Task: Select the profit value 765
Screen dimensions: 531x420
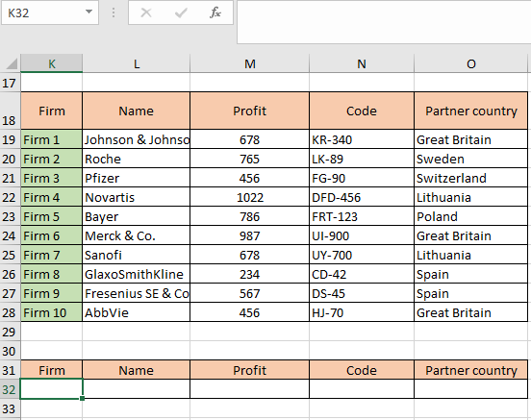Action: point(249,159)
